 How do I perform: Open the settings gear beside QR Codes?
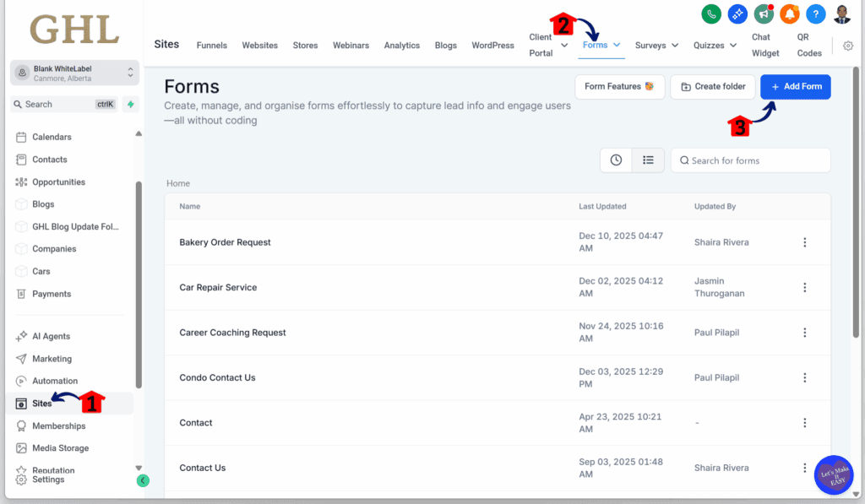tap(848, 46)
